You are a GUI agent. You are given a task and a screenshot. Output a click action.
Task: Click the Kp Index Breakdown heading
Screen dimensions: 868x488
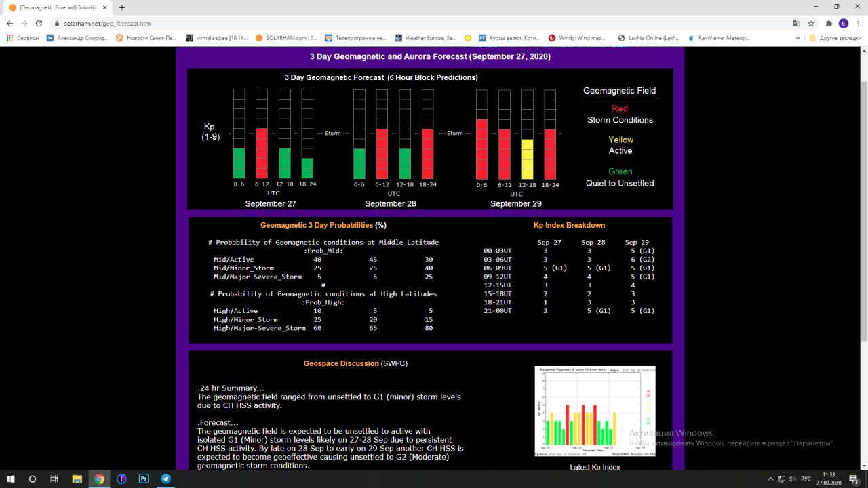click(x=569, y=225)
